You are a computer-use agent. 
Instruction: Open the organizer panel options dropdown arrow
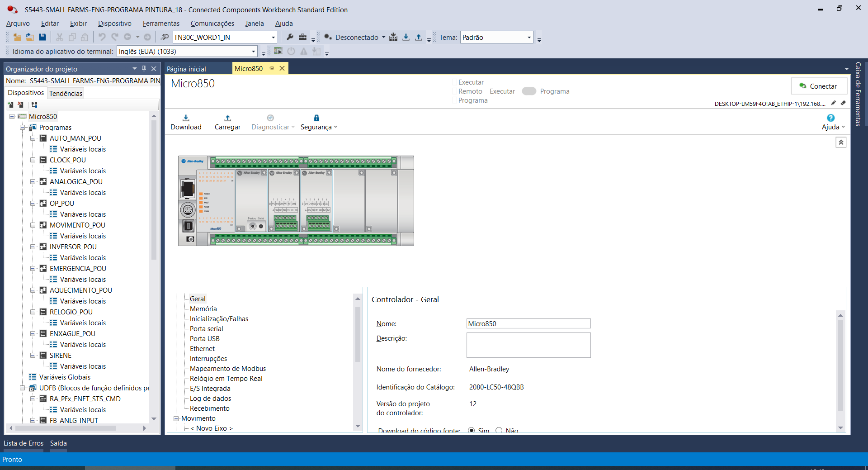[x=134, y=68]
